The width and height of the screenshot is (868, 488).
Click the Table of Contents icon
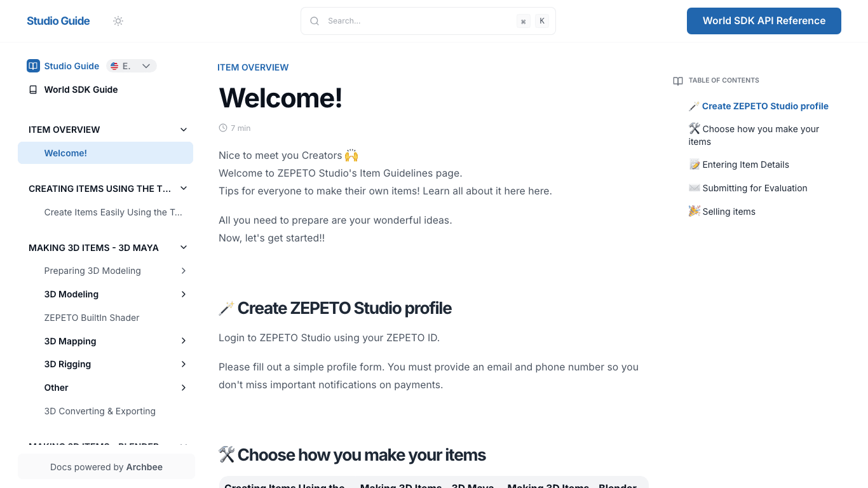coord(678,81)
